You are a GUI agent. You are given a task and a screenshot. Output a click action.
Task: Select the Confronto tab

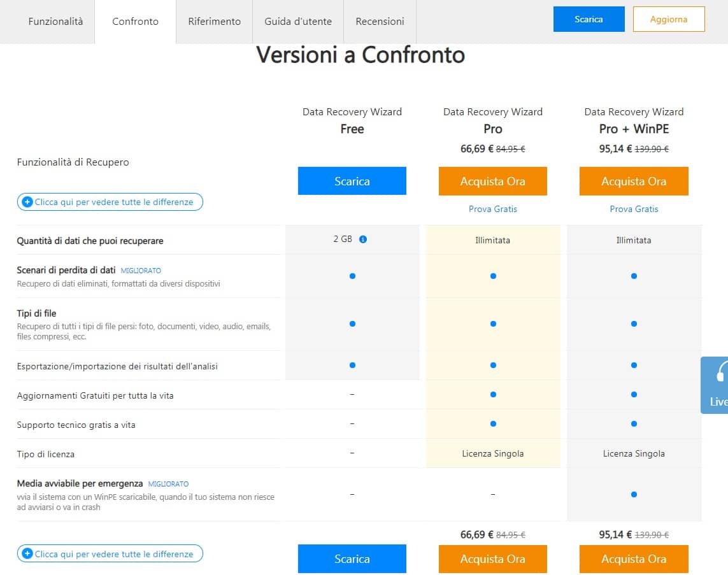[135, 22]
